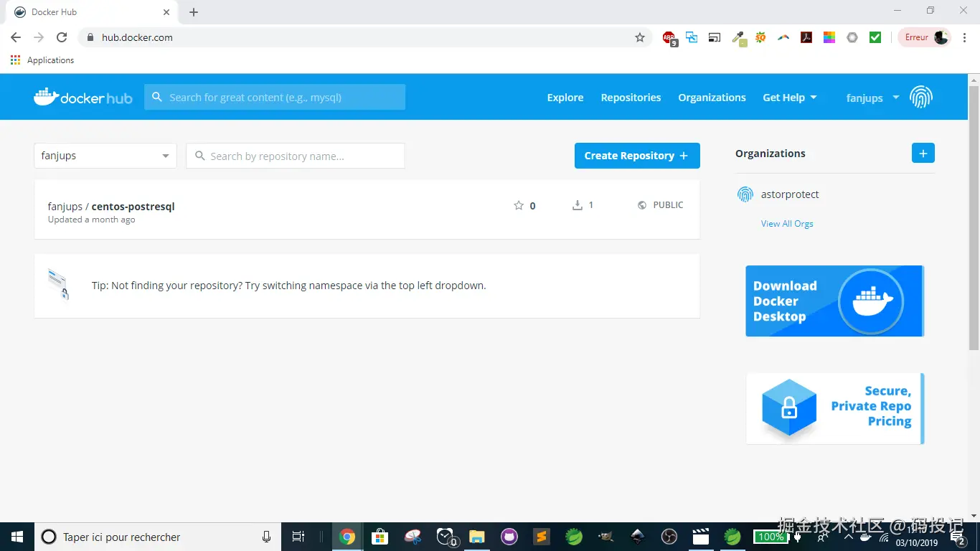Click the eyedropper color picker extension
Viewport: 980px width, 551px height.
tap(738, 38)
